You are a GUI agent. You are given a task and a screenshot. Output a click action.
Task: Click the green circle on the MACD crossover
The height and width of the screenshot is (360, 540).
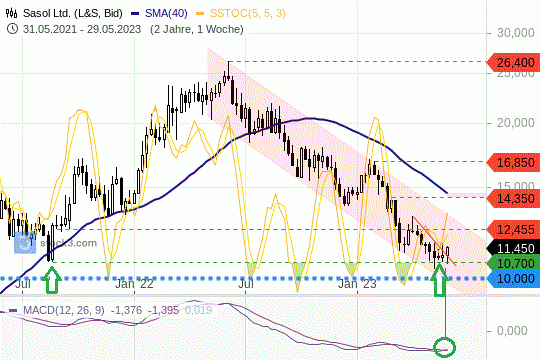[445, 348]
